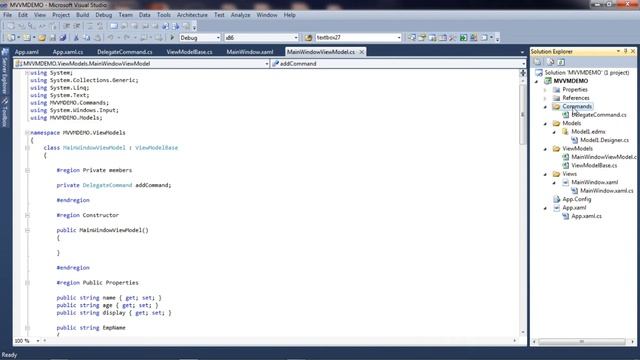Click the Paste icon in the toolbar

click(x=98, y=38)
